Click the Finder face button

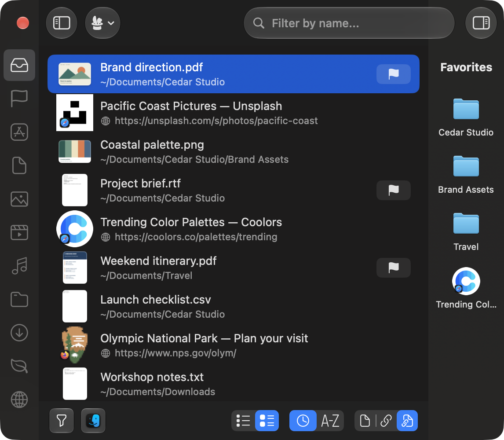pos(93,420)
